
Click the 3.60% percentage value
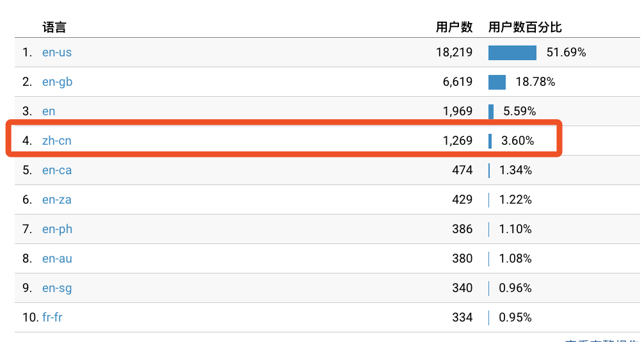coord(517,141)
